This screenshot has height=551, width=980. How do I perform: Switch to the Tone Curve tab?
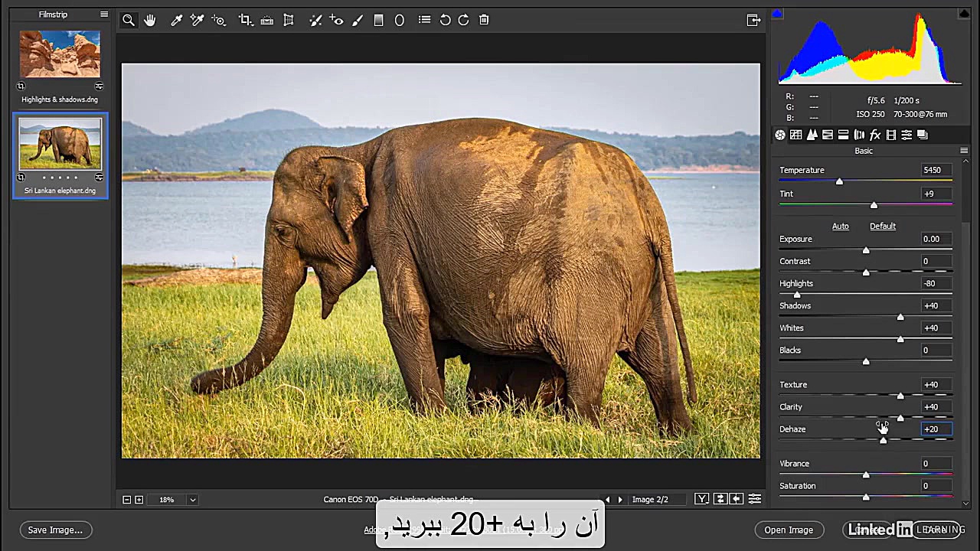click(795, 135)
